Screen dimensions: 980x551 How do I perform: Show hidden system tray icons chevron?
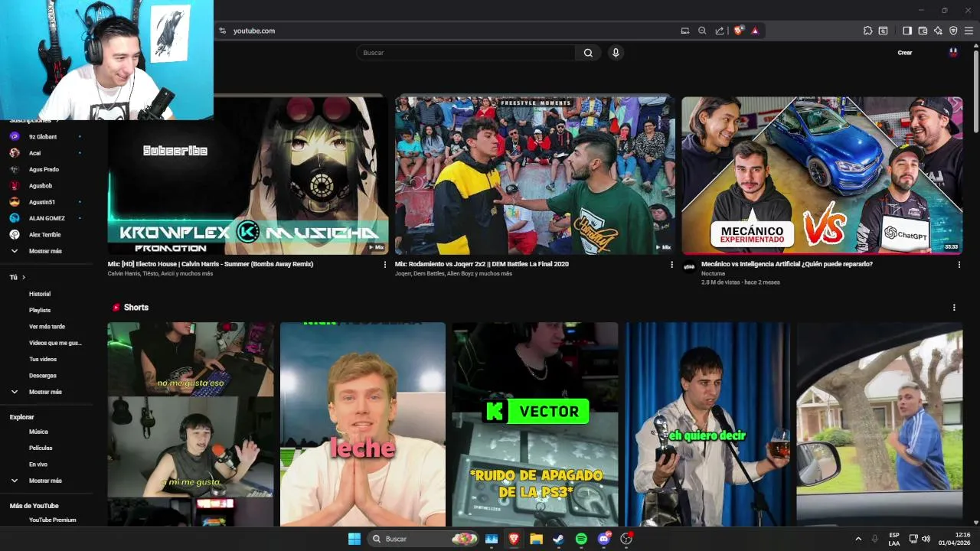(x=858, y=539)
